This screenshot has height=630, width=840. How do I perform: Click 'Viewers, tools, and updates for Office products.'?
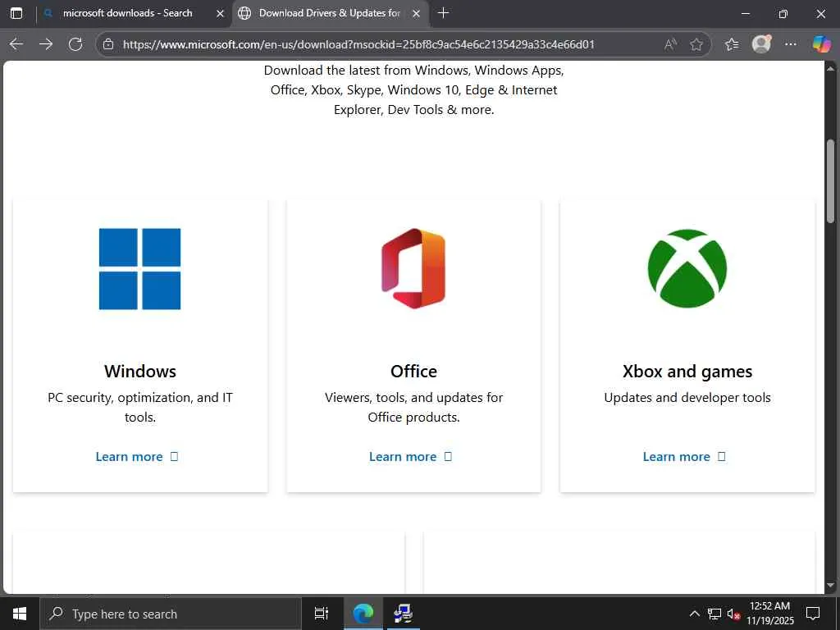[413, 407]
